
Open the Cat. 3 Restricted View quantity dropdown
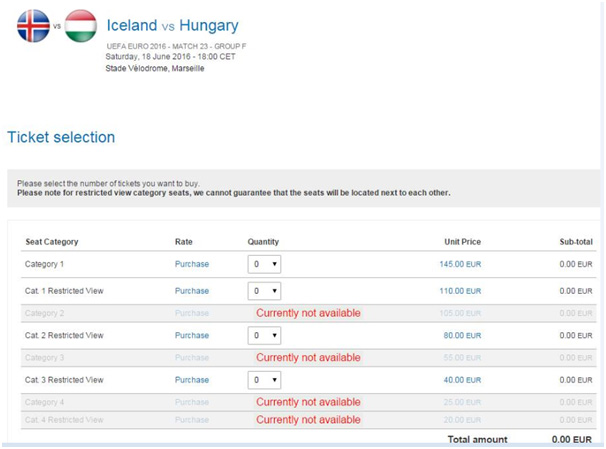coord(264,380)
